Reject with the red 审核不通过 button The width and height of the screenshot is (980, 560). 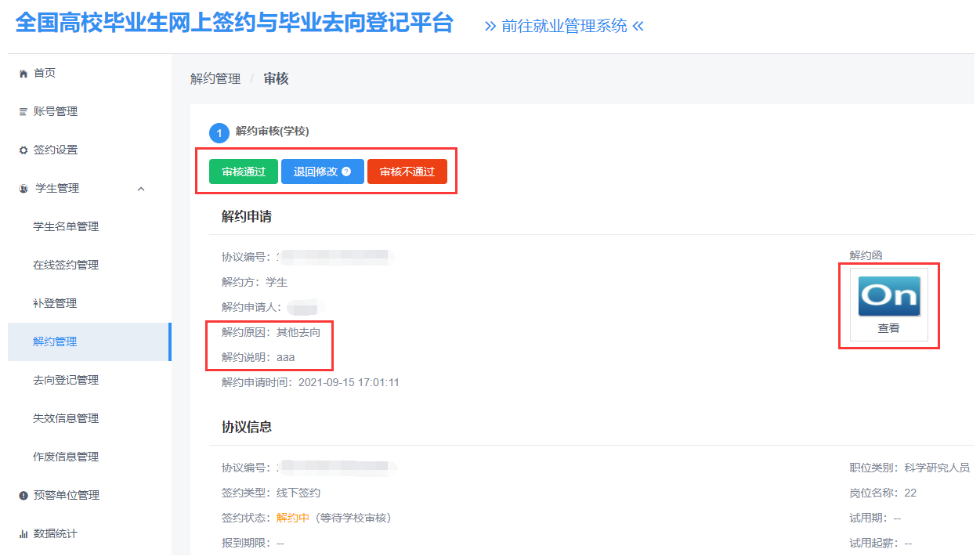[407, 172]
